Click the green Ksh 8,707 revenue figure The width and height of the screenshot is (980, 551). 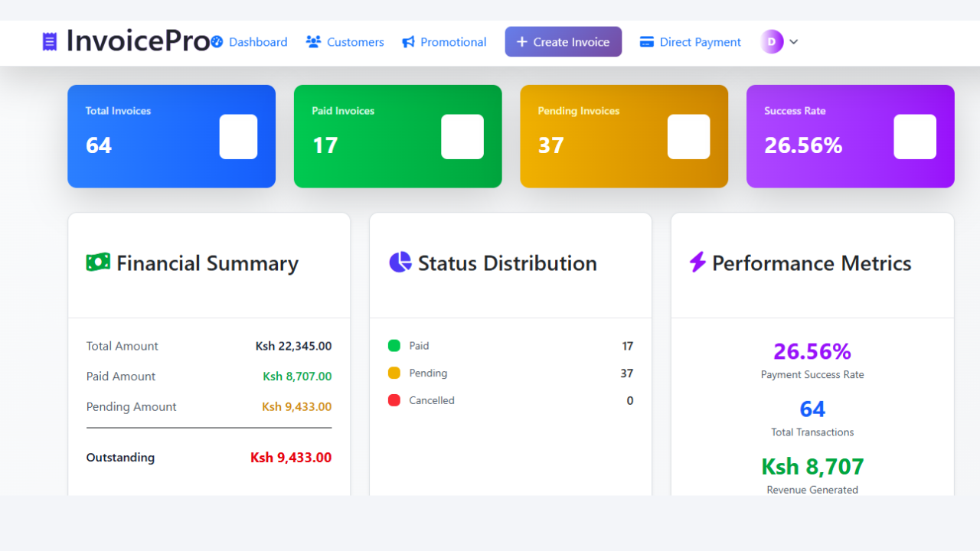coord(812,466)
